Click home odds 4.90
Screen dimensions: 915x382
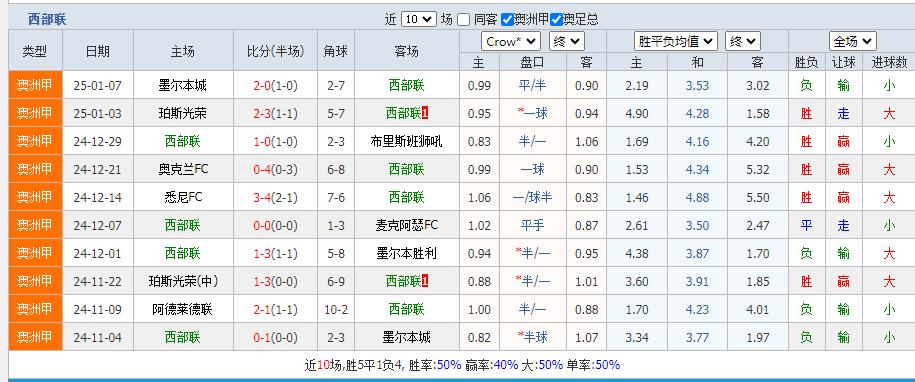click(x=637, y=114)
